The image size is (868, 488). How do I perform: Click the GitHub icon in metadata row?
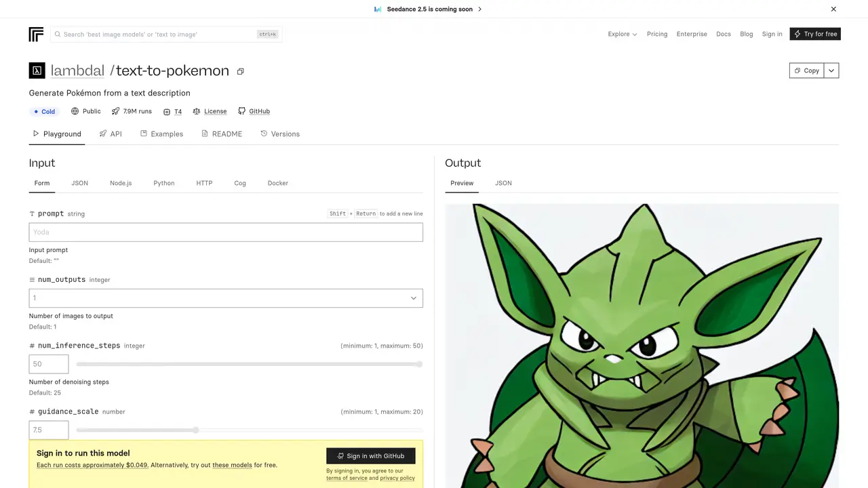pos(242,111)
